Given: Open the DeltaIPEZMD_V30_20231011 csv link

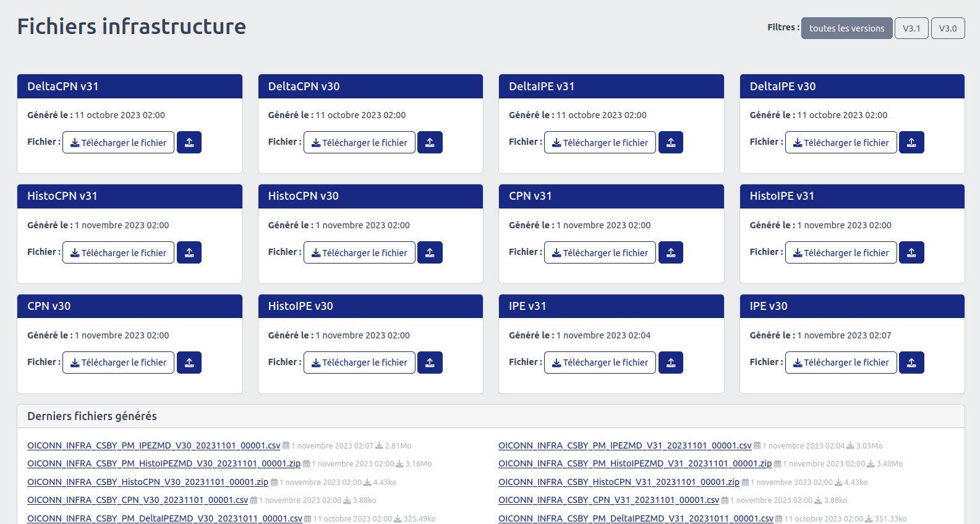Looking at the screenshot, I should point(164,518).
